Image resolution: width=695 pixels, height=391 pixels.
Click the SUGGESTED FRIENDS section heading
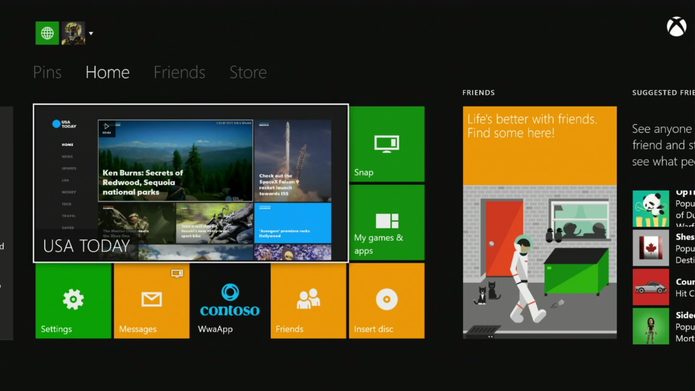click(664, 93)
